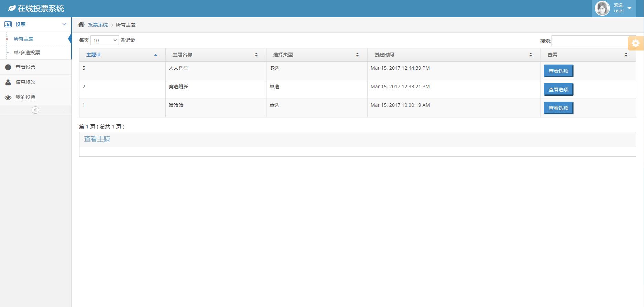Click the person icon for 信息修改
The height and width of the screenshot is (307, 644).
click(8, 82)
